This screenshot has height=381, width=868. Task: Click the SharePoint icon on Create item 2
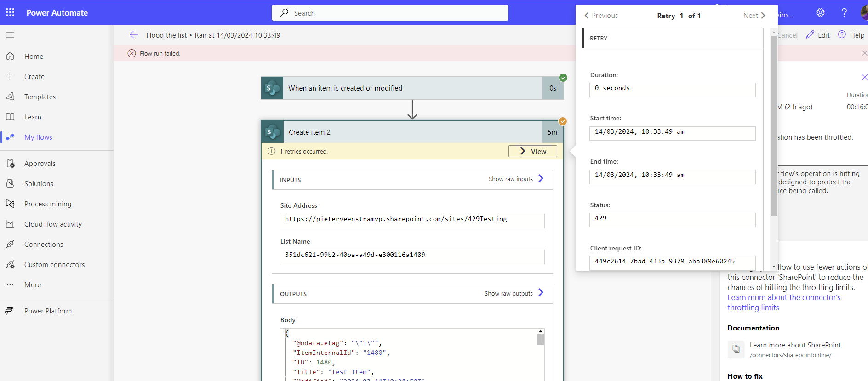click(272, 132)
